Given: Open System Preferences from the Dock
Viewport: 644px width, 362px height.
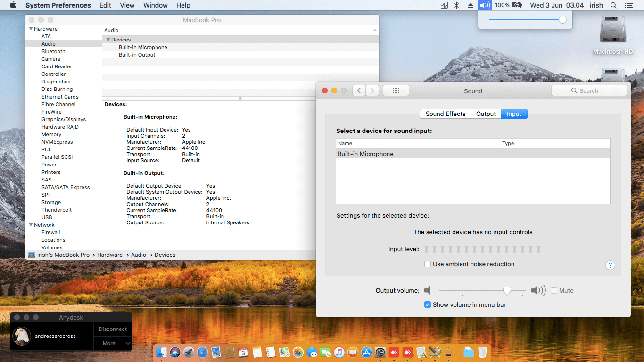Looking at the screenshot, I should [x=380, y=352].
